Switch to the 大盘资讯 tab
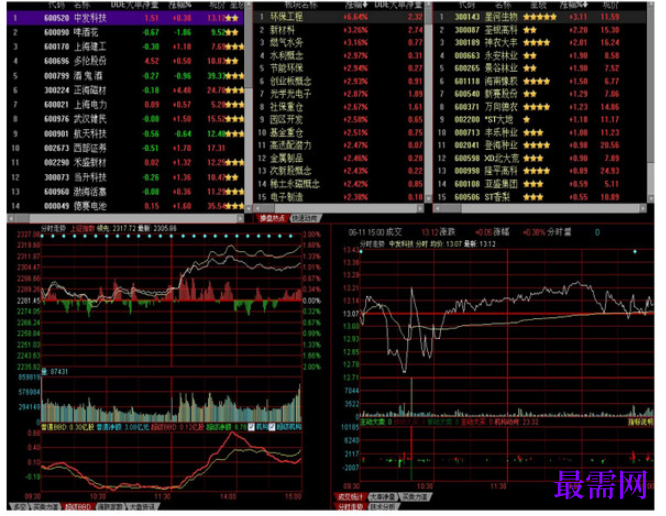666x516 pixels. click(x=143, y=507)
